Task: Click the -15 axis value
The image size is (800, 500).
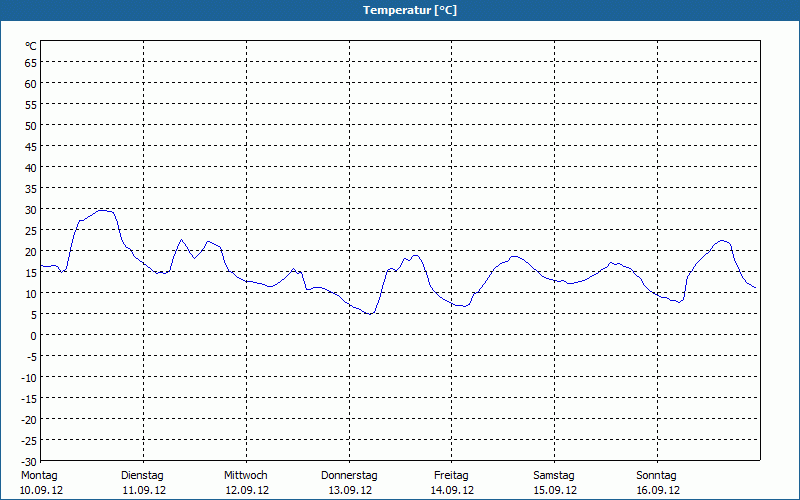Action: (29, 399)
